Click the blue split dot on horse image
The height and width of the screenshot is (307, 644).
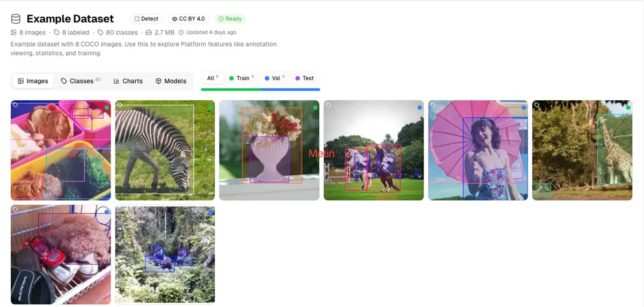420,108
